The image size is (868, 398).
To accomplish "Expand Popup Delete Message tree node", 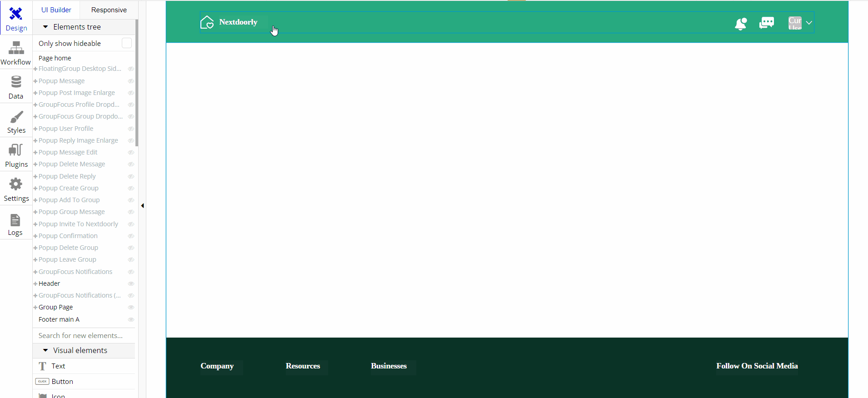I will tap(35, 164).
